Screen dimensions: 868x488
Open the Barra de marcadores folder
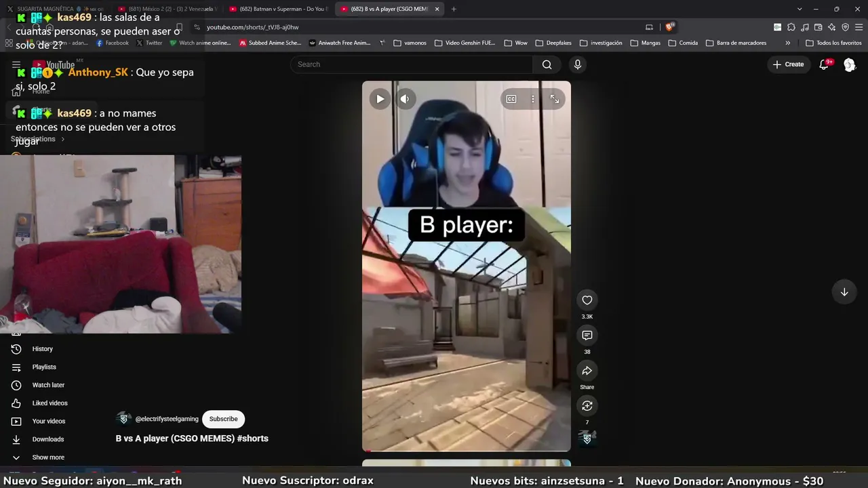pyautogui.click(x=736, y=43)
